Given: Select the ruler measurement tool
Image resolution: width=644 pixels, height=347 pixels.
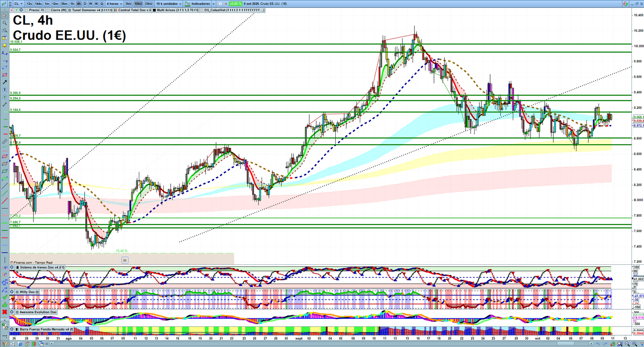Looking at the screenshot, I should point(5,141).
